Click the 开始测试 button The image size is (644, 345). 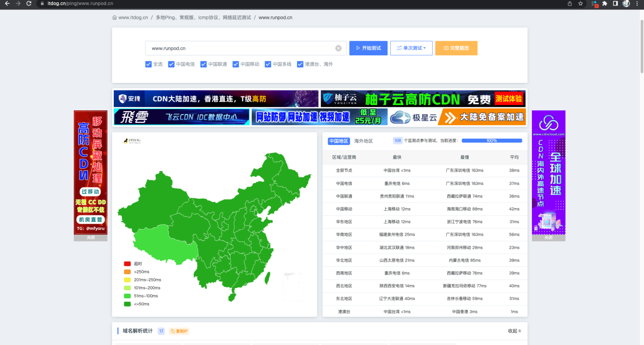[368, 48]
